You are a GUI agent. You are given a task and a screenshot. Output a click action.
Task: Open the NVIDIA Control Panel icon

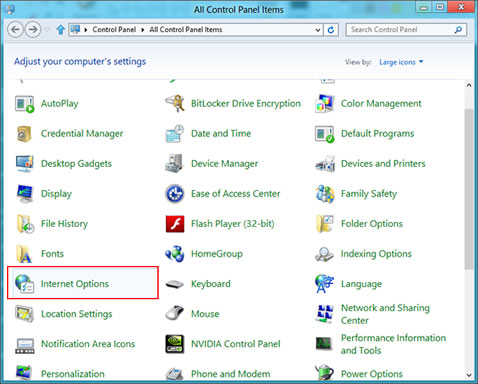[x=175, y=344]
